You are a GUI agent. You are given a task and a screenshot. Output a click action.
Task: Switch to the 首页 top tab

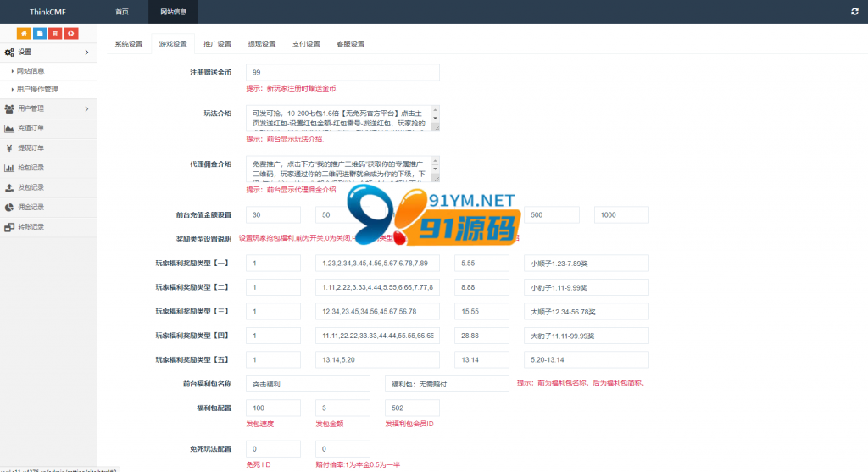pos(122,12)
